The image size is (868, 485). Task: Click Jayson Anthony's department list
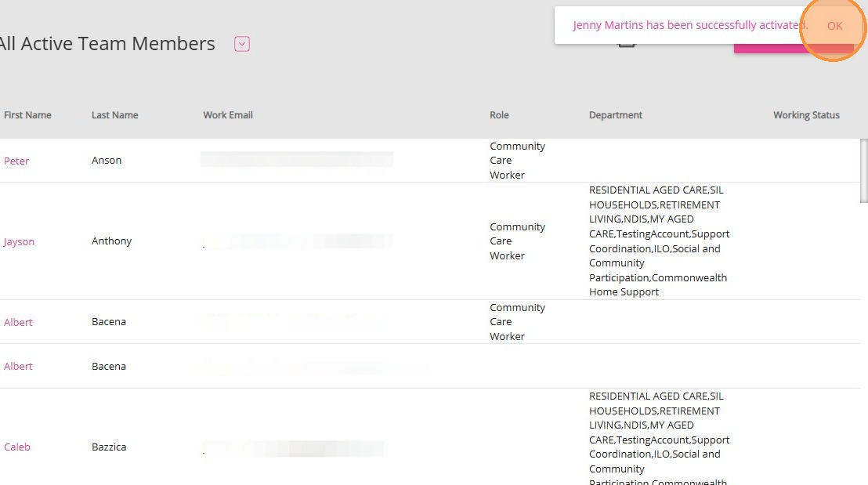point(659,241)
